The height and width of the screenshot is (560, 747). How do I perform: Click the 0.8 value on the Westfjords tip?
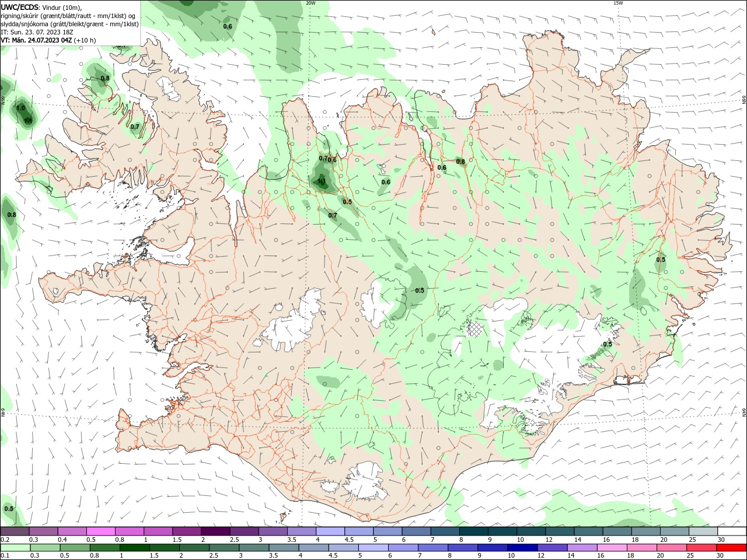pyautogui.click(x=105, y=78)
